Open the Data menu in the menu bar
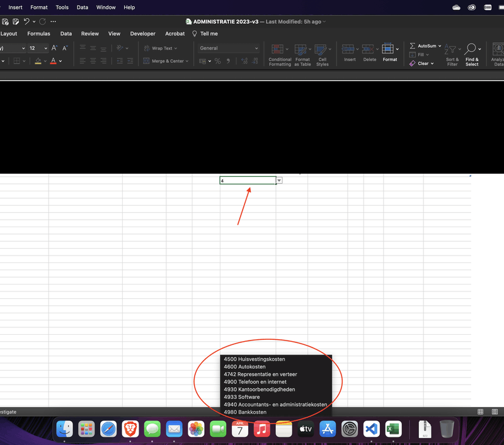This screenshot has width=504, height=445. [83, 8]
